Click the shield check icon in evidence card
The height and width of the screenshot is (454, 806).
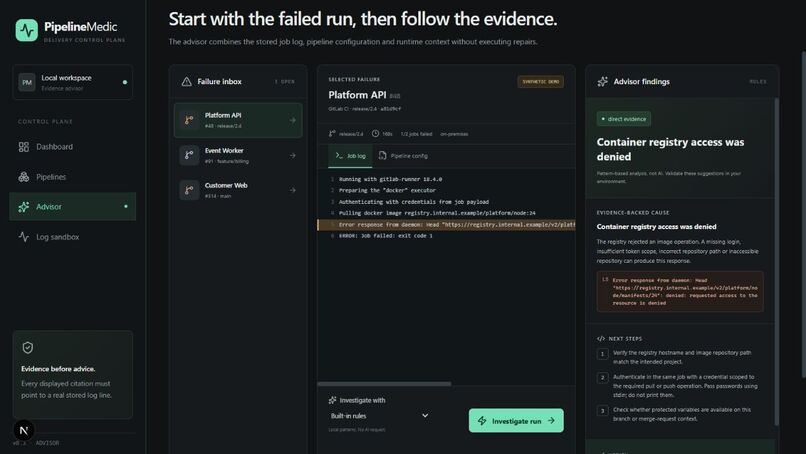pyautogui.click(x=28, y=348)
